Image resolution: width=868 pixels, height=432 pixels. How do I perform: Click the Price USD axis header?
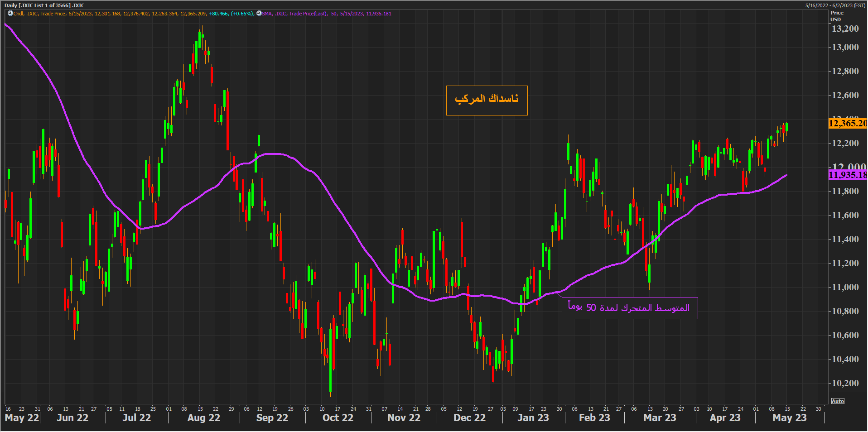(836, 16)
